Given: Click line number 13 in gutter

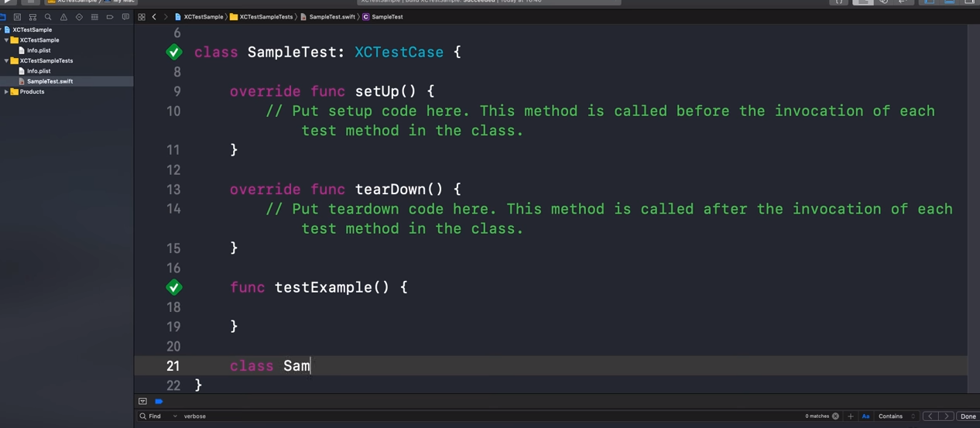Looking at the screenshot, I should point(173,190).
